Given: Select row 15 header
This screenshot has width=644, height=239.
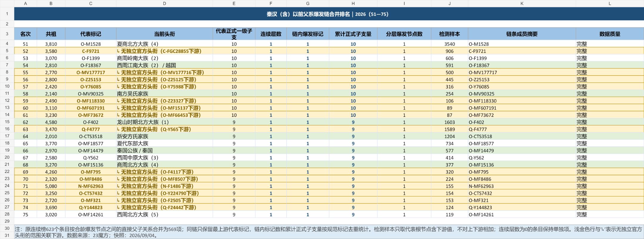Looking at the screenshot, I should click(x=7, y=122).
